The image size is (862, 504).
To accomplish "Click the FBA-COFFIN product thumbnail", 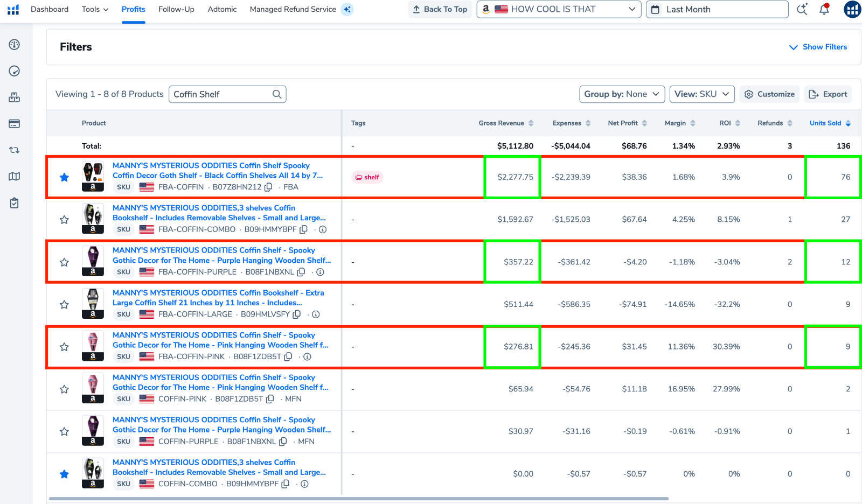I will pos(93,177).
